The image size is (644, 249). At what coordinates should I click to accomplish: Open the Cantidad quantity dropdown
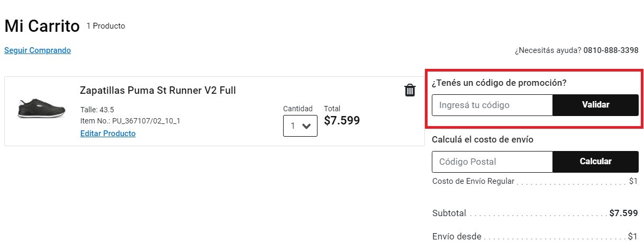(x=300, y=126)
